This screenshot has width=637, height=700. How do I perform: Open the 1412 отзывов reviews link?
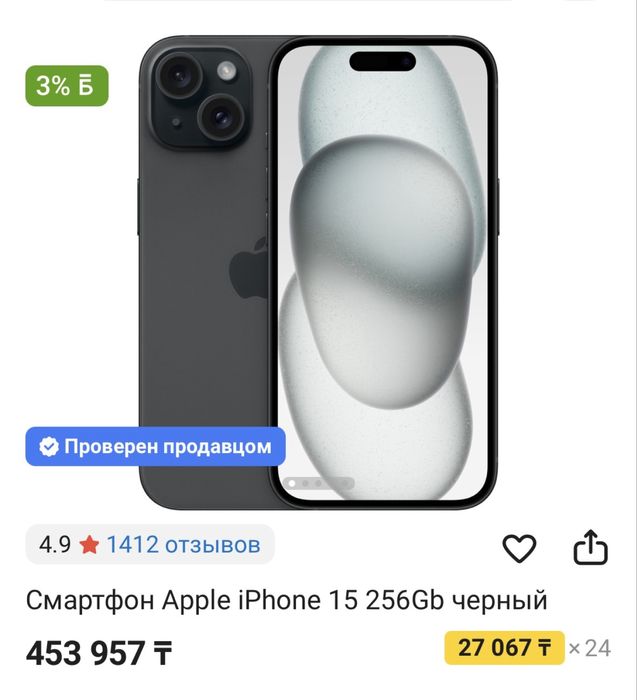pos(183,545)
